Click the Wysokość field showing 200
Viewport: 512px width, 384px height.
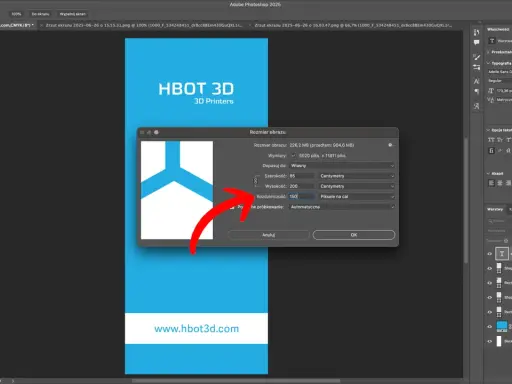(x=301, y=186)
